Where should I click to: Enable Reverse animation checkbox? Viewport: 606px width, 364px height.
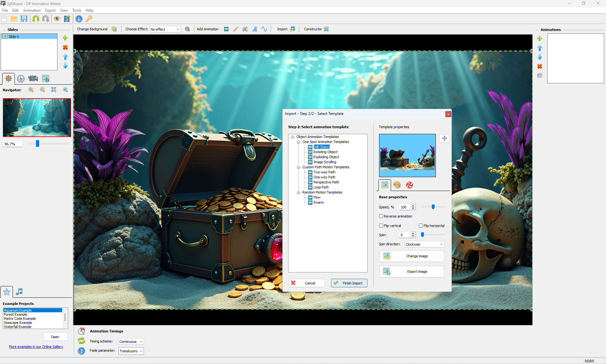pyautogui.click(x=381, y=216)
